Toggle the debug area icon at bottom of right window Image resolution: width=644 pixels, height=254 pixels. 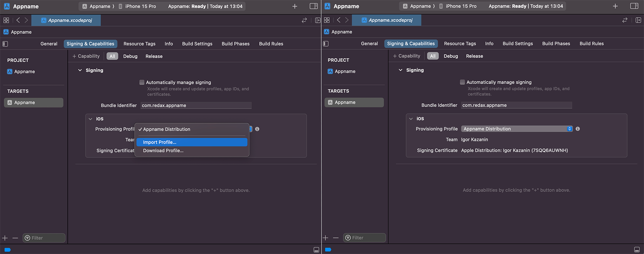(637, 249)
